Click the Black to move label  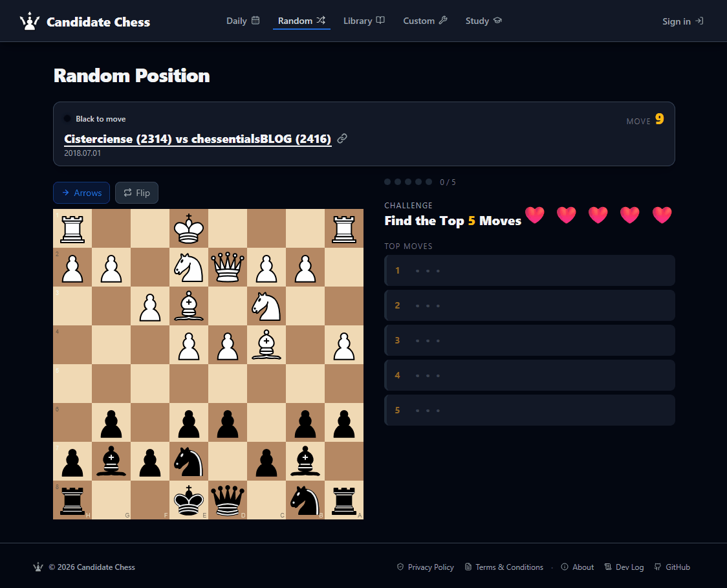pos(101,119)
